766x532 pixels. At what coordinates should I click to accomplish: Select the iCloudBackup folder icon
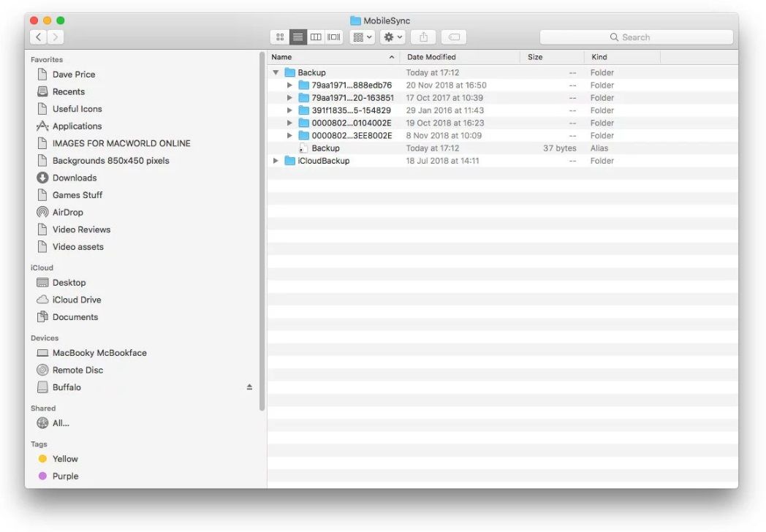(289, 161)
